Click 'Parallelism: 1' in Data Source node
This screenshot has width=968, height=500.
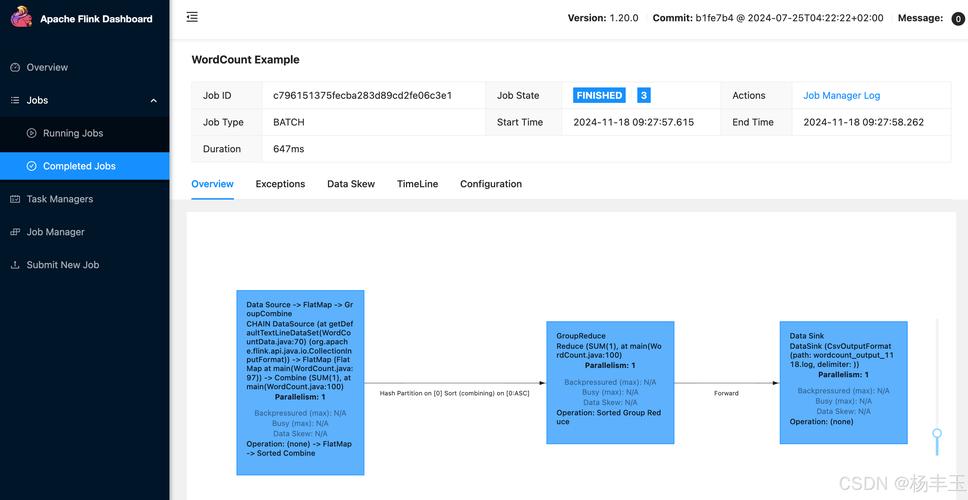[x=300, y=397]
